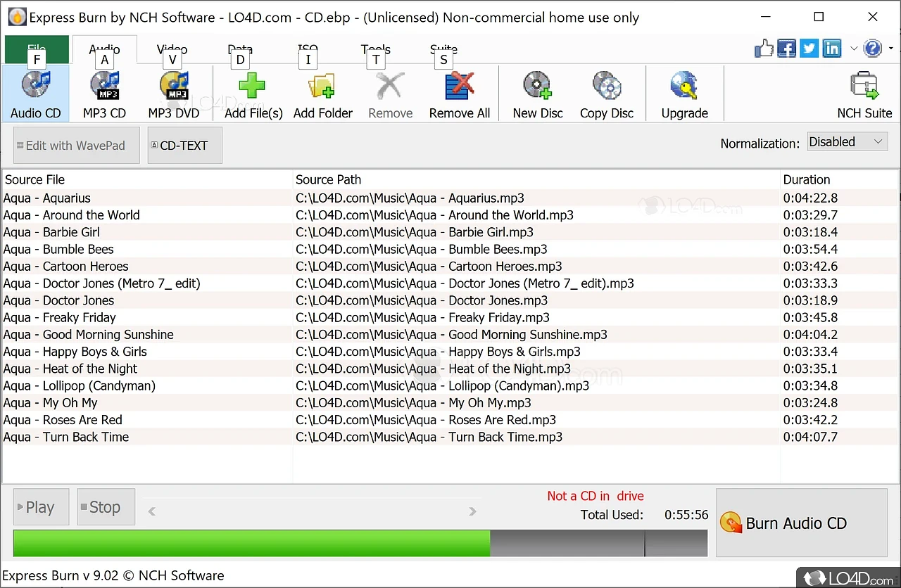Select track Aqua - Roses Are Red
Image resolution: width=901 pixels, height=588 pixels.
(x=63, y=420)
